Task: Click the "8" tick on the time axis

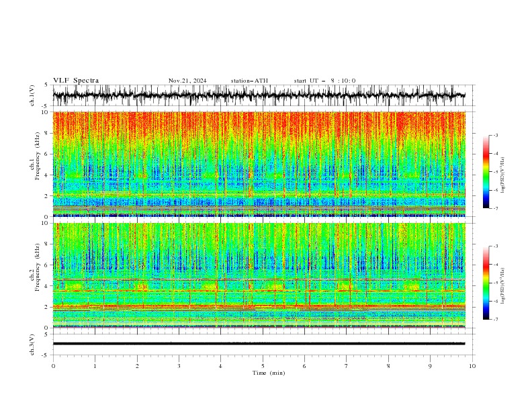Action: 388,366
